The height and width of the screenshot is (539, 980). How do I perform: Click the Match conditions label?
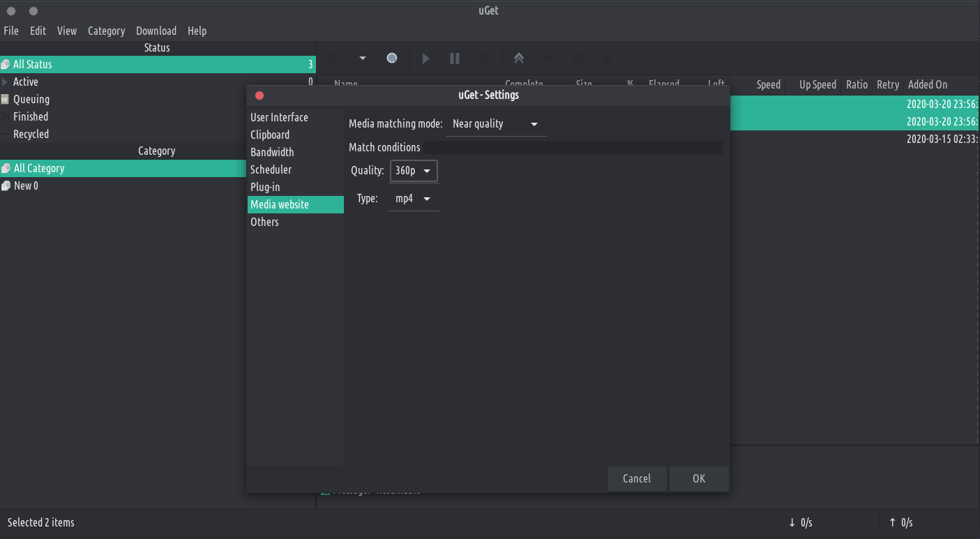[384, 147]
